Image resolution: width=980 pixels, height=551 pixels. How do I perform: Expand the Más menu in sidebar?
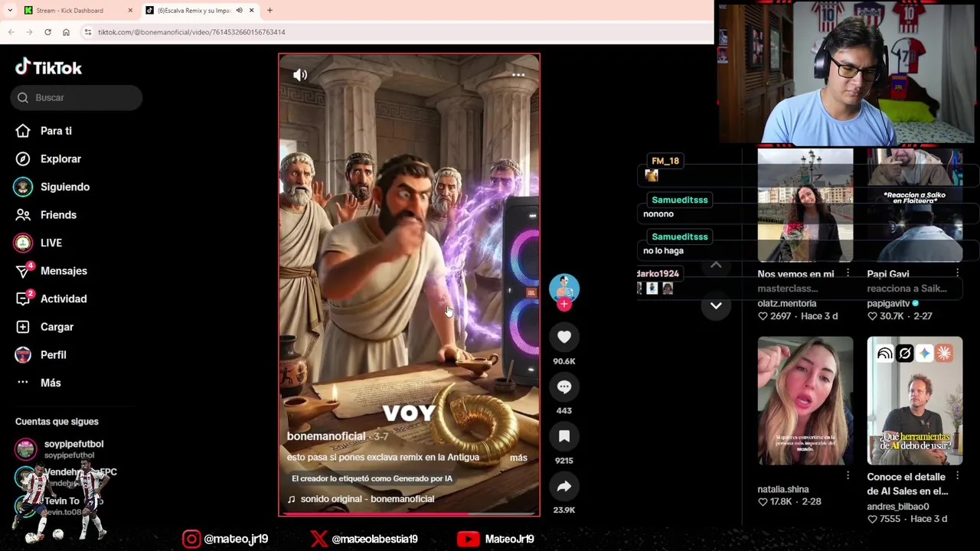point(51,383)
